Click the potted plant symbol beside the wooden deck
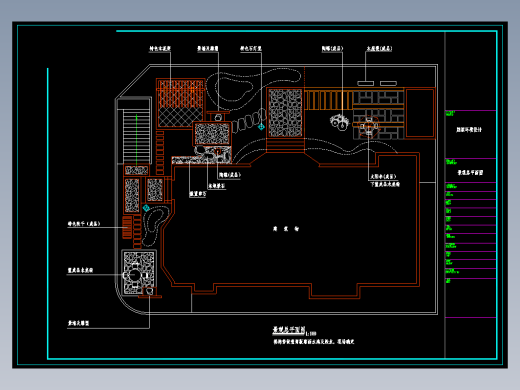 tap(339, 122)
